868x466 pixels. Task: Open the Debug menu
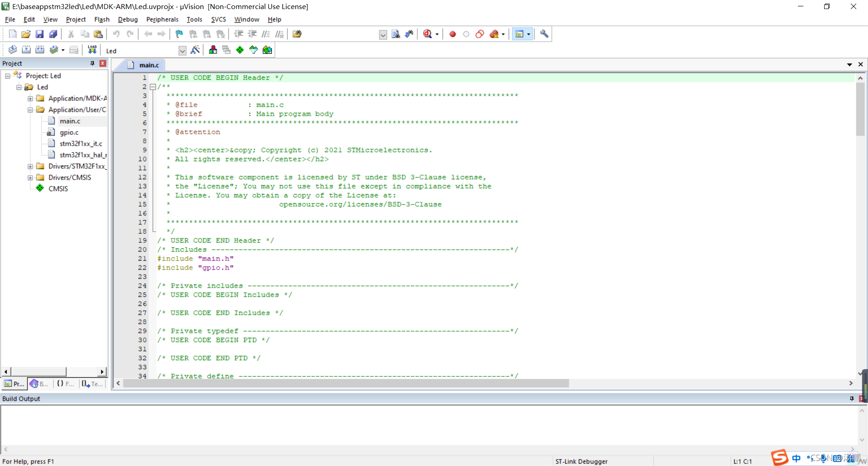coord(128,19)
